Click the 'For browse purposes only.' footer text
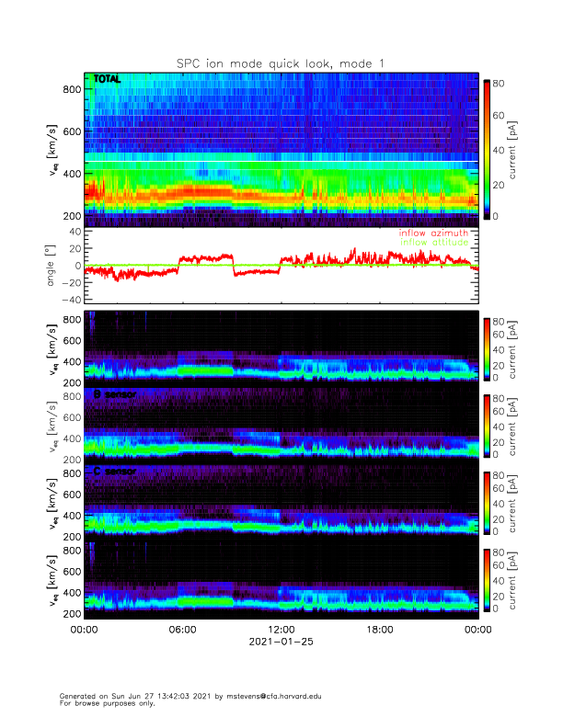Image resolution: width=563 pixels, height=728 pixels. 102,703
